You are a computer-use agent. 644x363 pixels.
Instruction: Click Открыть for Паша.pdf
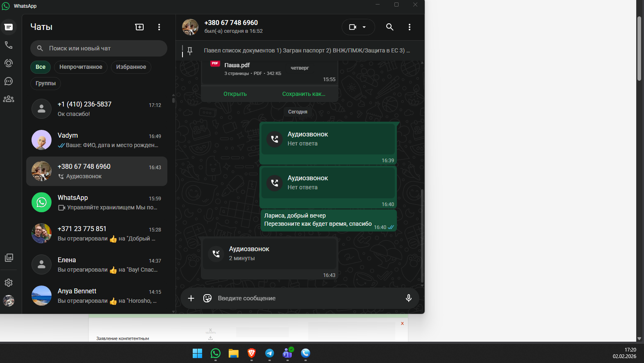point(235,94)
